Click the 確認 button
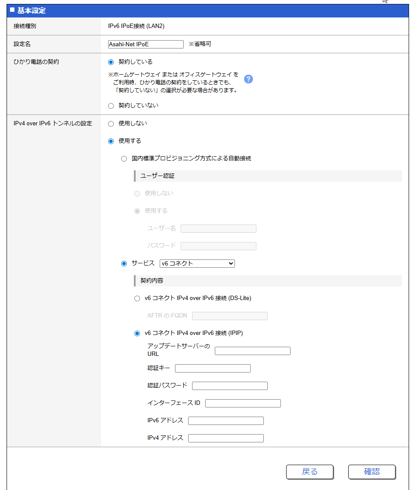 372,472
